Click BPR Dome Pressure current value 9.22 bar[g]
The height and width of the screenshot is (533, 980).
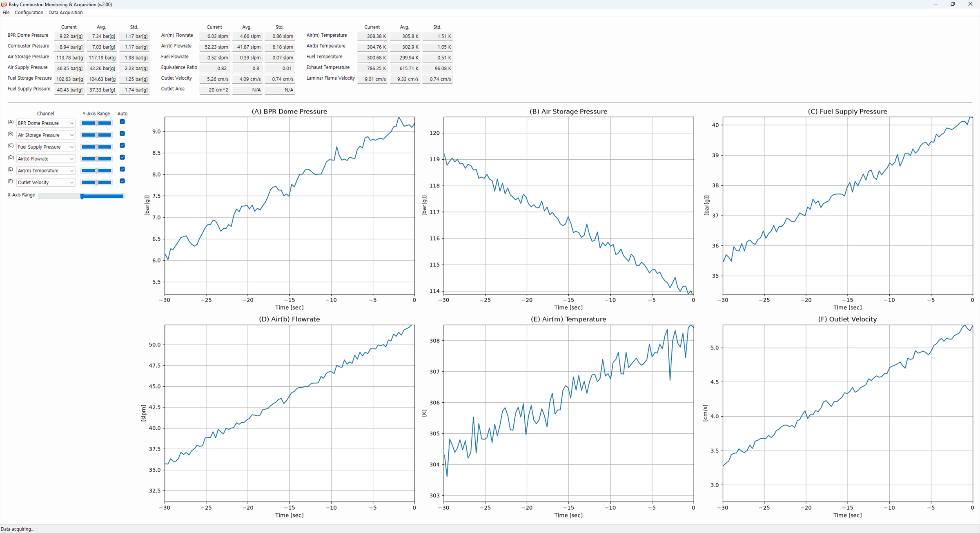click(x=69, y=36)
